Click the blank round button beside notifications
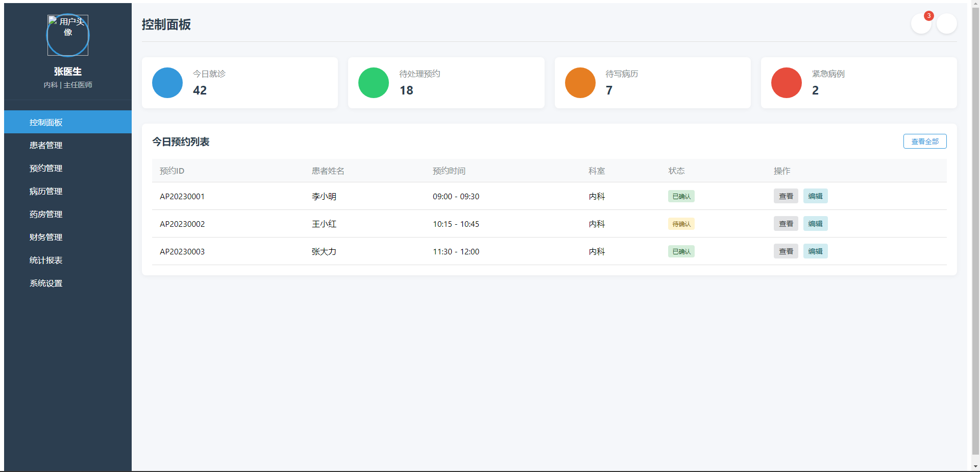 946,23
